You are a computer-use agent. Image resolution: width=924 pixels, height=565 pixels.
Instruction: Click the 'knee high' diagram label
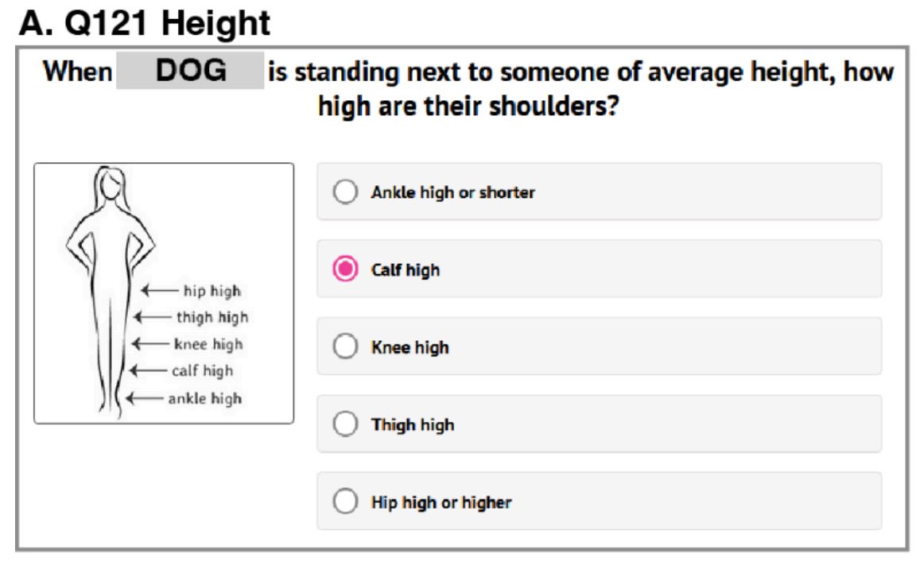(x=208, y=344)
